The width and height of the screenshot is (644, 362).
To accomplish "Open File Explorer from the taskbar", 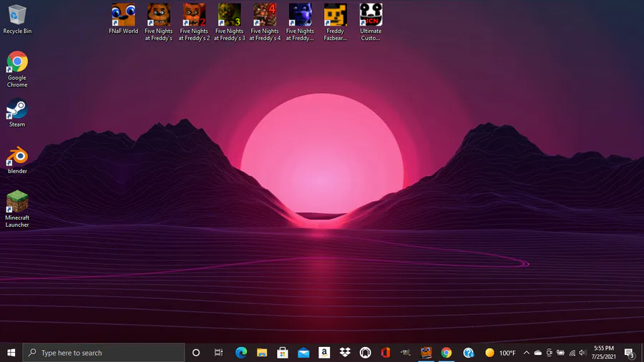I will 262,353.
